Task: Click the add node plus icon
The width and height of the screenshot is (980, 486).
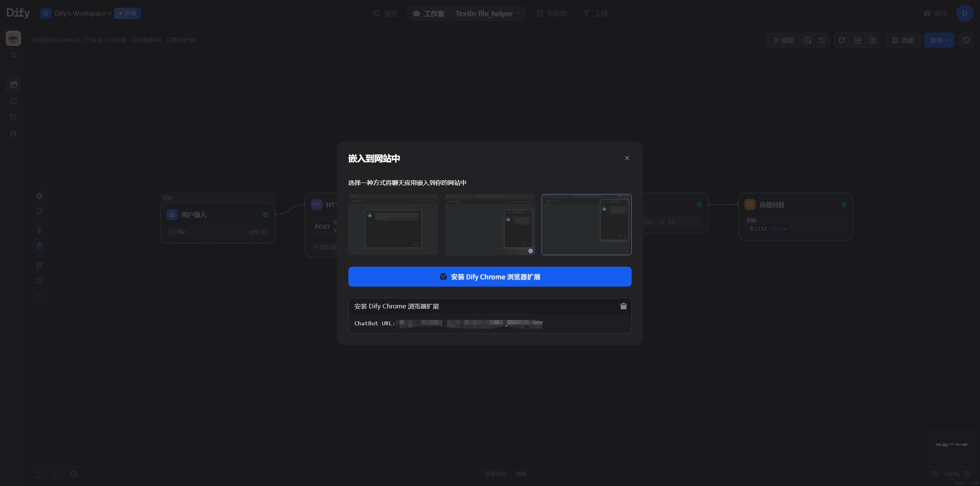Action: click(39, 196)
